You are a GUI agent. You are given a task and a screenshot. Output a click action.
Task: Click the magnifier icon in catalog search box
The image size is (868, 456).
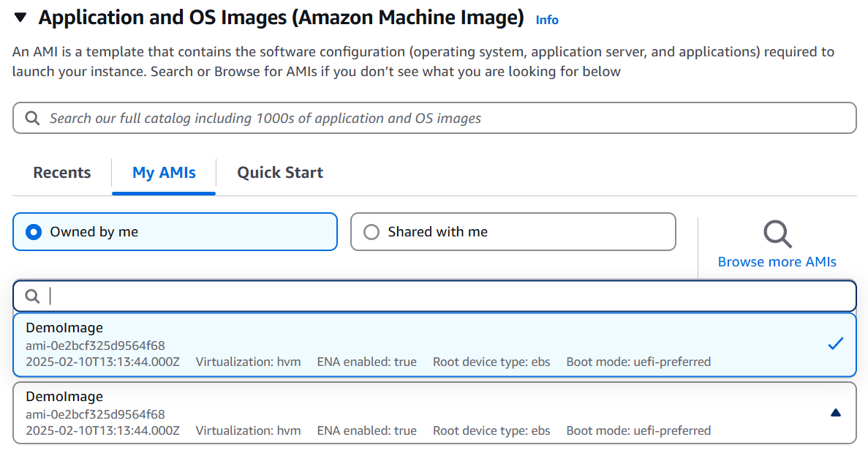point(32,118)
